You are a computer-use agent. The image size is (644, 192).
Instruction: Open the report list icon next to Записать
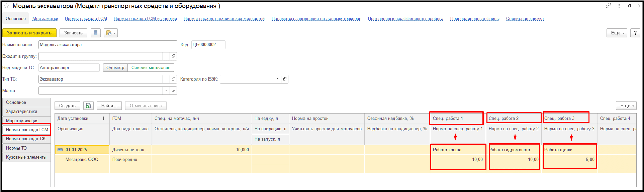click(96, 33)
